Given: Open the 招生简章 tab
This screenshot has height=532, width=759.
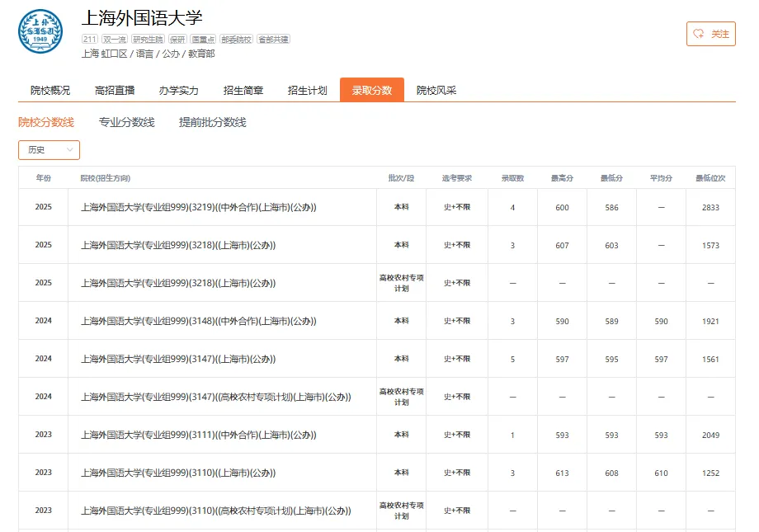Looking at the screenshot, I should pyautogui.click(x=243, y=91).
